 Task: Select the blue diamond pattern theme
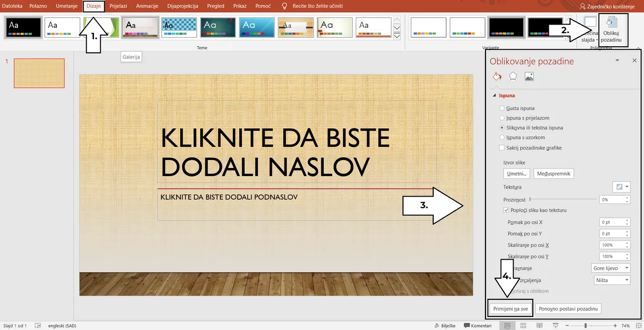[179, 27]
